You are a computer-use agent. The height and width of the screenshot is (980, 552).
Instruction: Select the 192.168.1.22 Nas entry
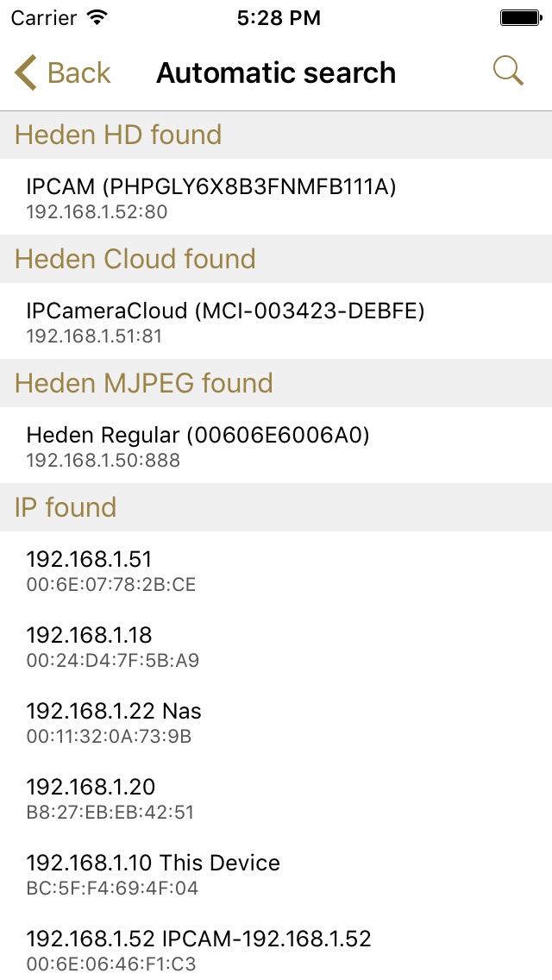tap(276, 721)
